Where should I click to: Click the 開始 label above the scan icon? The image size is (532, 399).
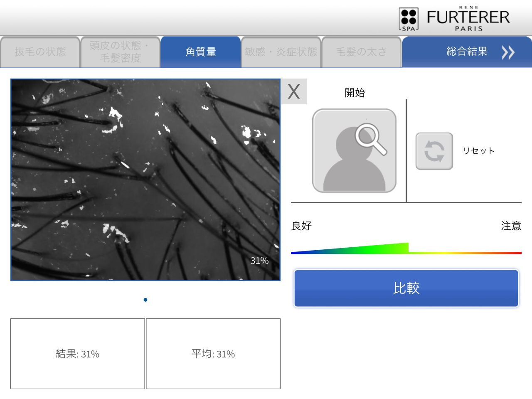tap(355, 93)
